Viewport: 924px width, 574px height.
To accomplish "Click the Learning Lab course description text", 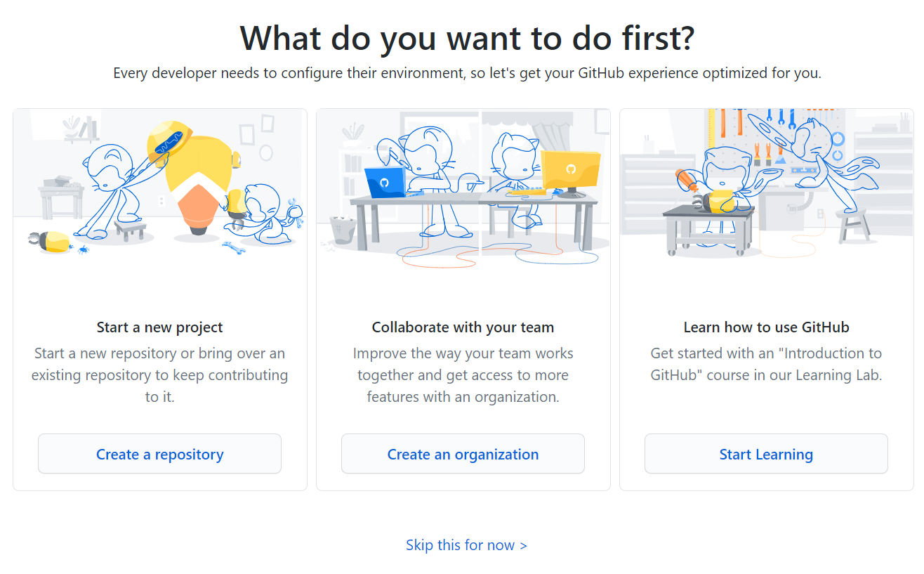I will click(x=766, y=364).
